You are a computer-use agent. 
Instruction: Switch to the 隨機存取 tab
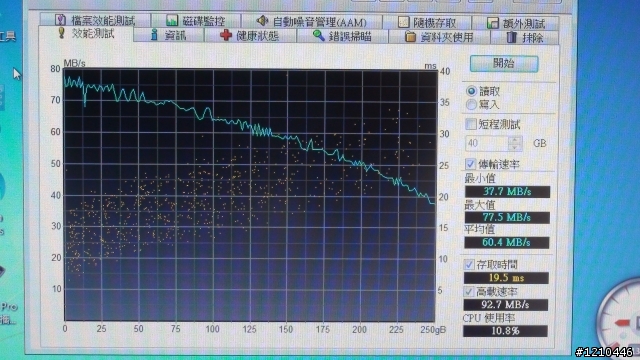427,22
